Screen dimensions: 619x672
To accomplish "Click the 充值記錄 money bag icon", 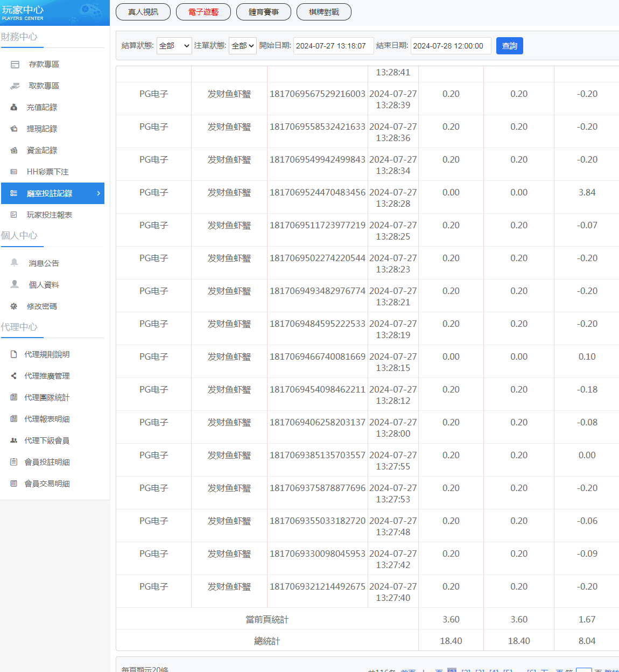I will pyautogui.click(x=14, y=108).
